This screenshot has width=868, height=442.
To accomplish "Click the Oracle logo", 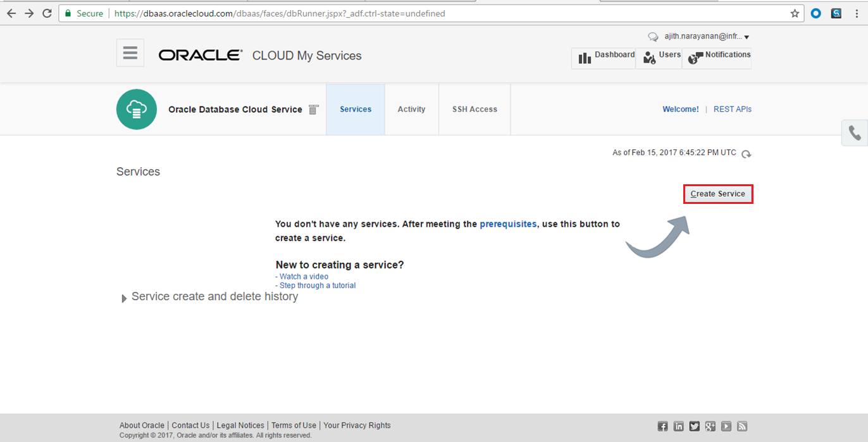I will click(201, 56).
